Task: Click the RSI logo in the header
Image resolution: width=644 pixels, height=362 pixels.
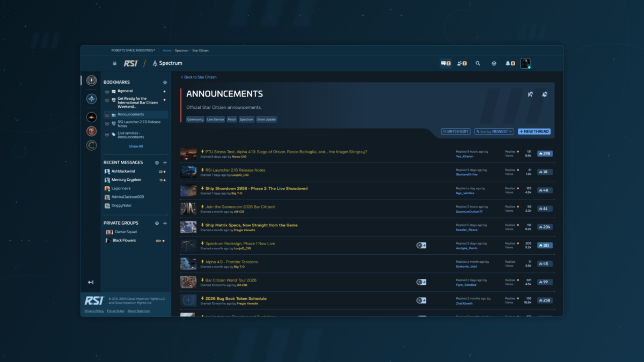Action: click(130, 63)
